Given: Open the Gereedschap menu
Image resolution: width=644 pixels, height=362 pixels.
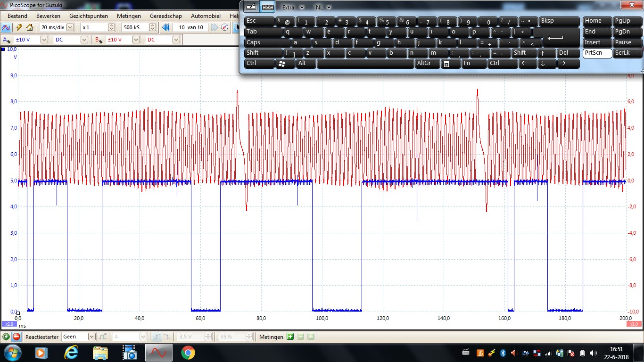Looking at the screenshot, I should click(165, 16).
